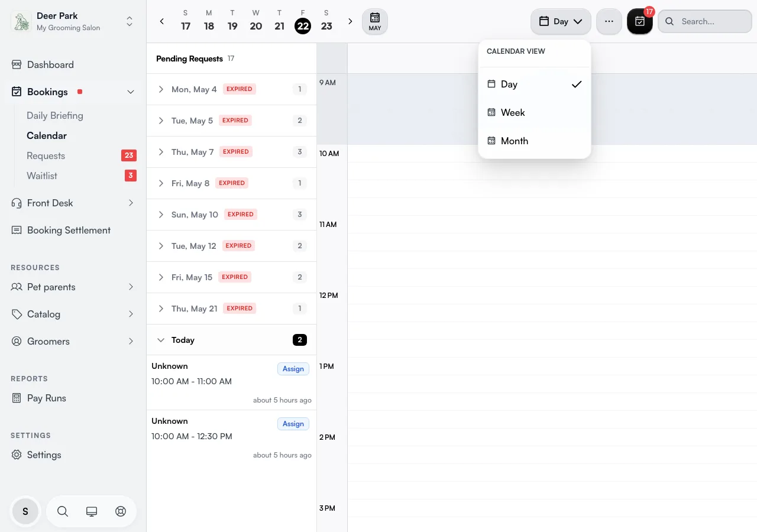Assign the 10:00 AM - 12:30 PM request
Screen dimensions: 757x532
(293, 424)
